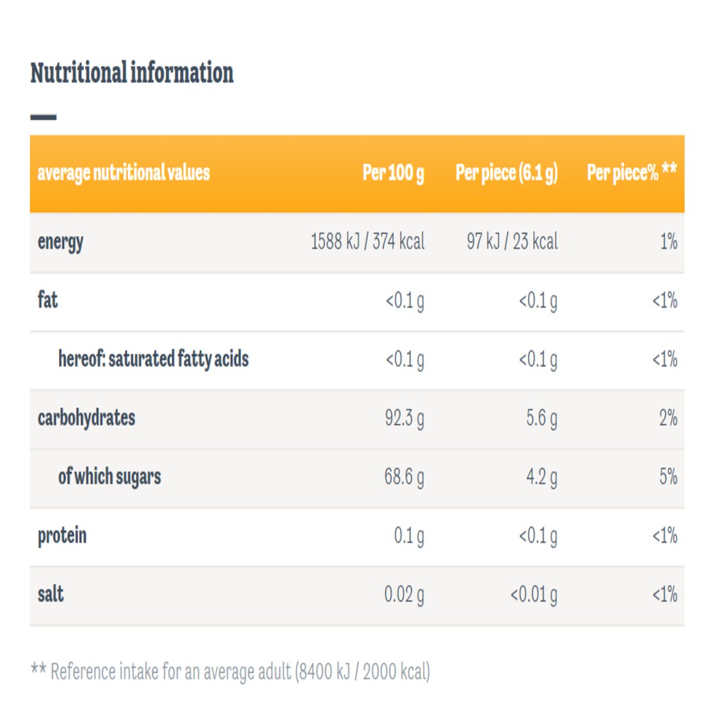Viewport: 728px width, 728px height.
Task: Select the salt row label
Action: [x=50, y=594]
